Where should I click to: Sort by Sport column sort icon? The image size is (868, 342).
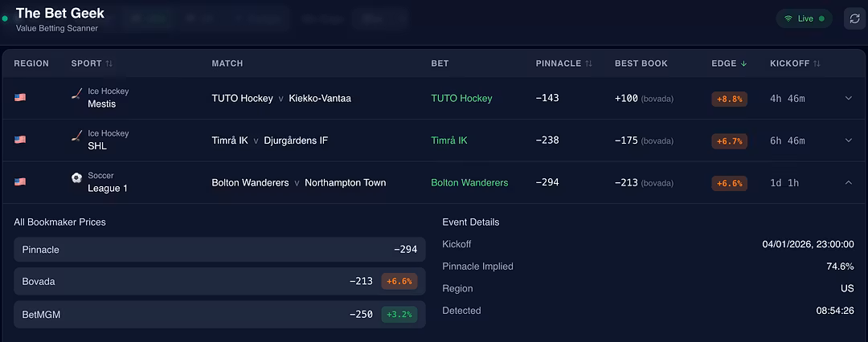coord(109,63)
